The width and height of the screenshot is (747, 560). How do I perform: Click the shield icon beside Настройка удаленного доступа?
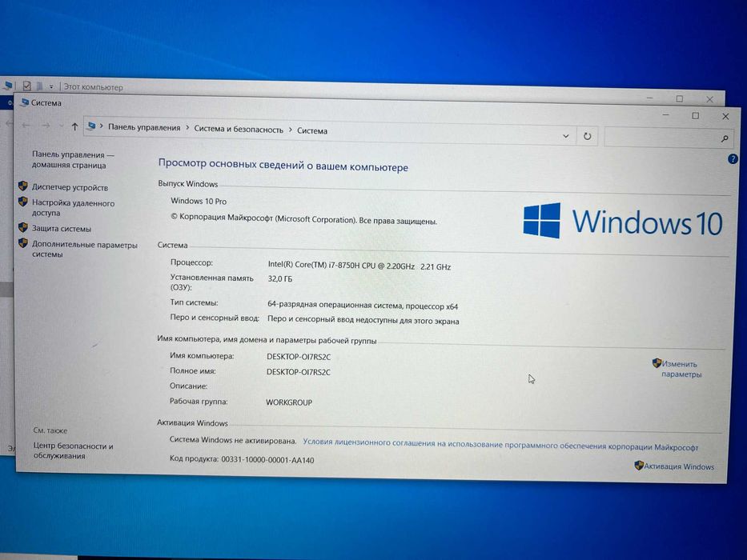coord(23,202)
